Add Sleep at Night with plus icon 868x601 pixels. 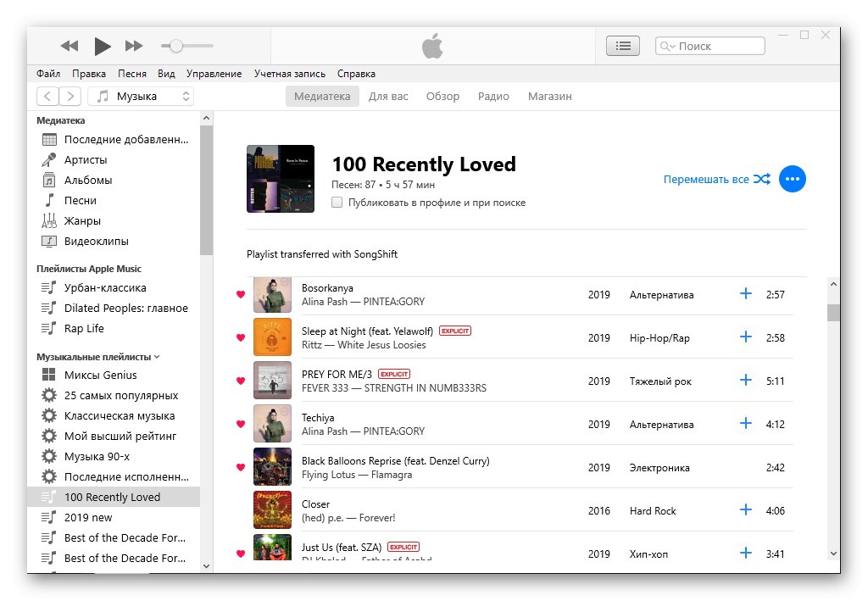pos(746,337)
